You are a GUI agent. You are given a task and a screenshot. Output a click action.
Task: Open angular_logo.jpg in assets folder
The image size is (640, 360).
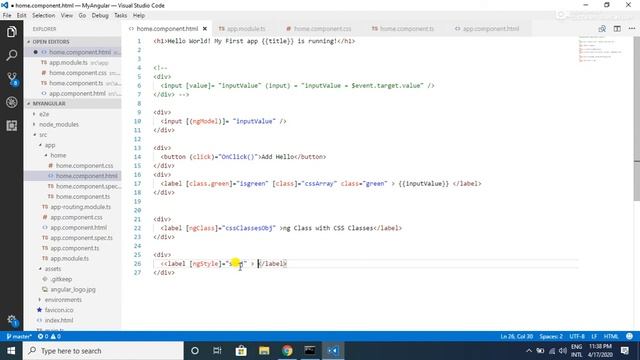click(x=72, y=289)
